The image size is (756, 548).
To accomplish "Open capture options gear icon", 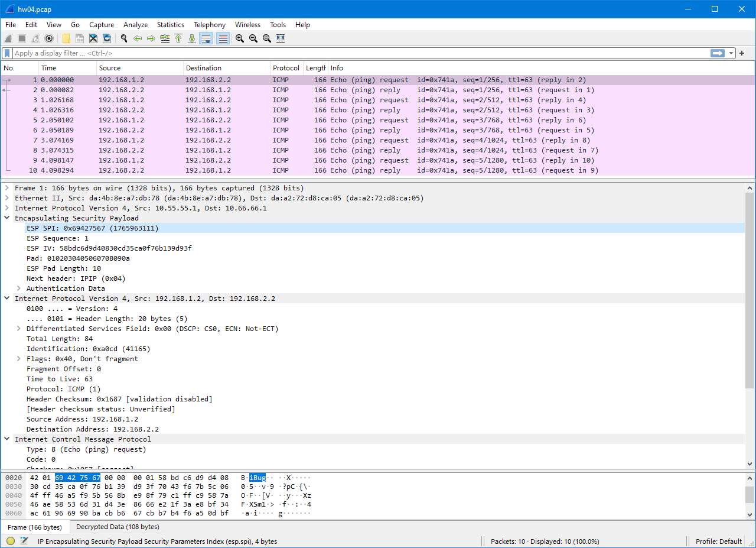I will point(49,38).
